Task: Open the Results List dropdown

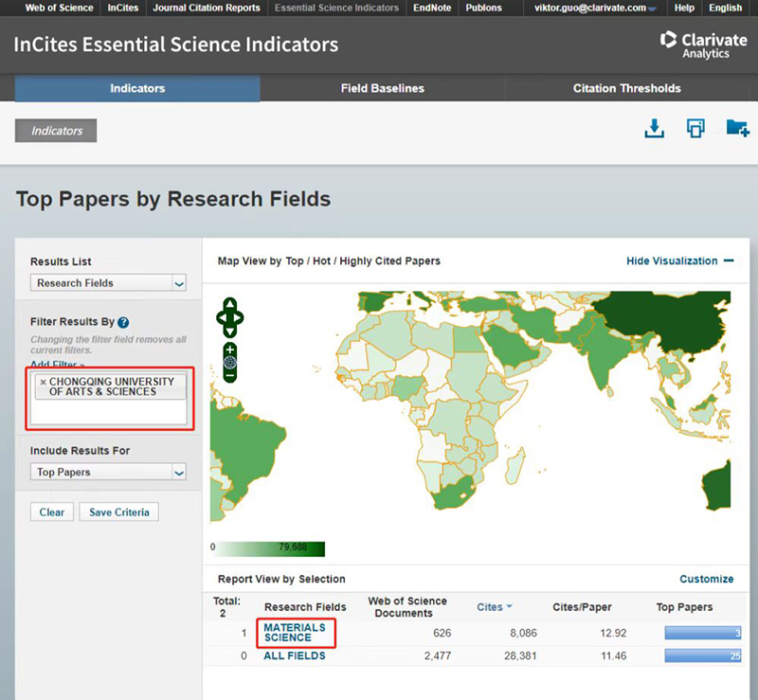Action: [x=109, y=283]
